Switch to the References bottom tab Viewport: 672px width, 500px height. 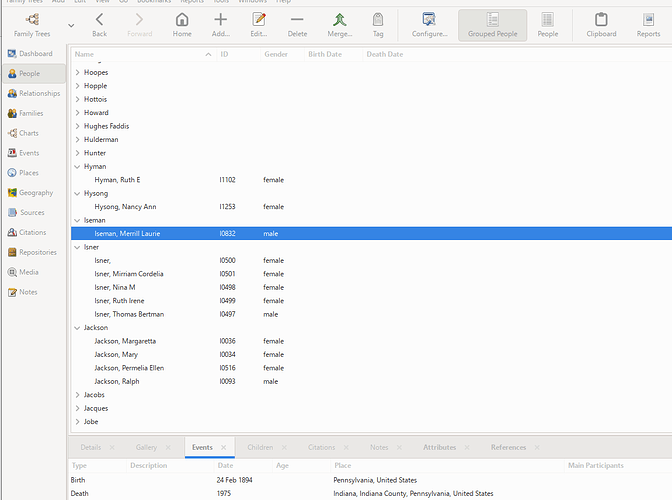click(x=508, y=447)
